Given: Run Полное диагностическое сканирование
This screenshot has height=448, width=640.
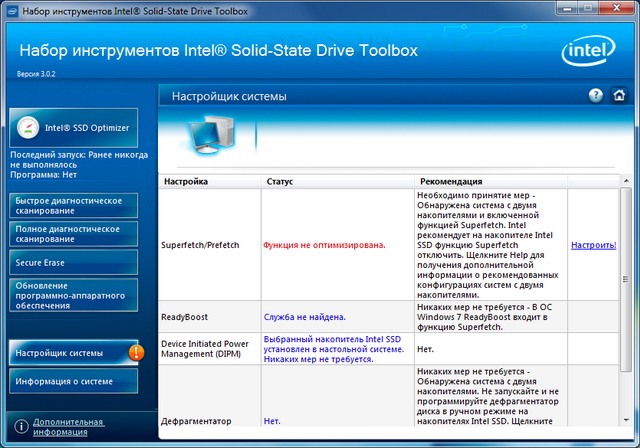Looking at the screenshot, I should [x=73, y=234].
